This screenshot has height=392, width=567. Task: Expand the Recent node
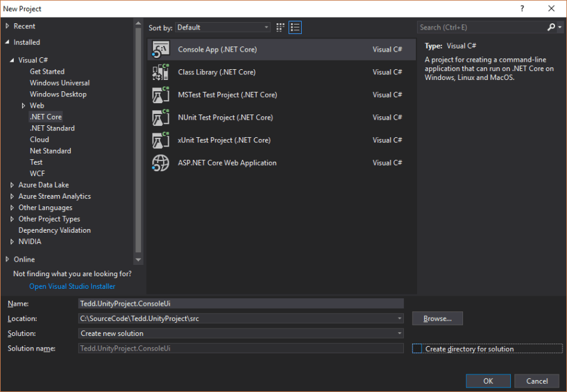click(x=7, y=26)
